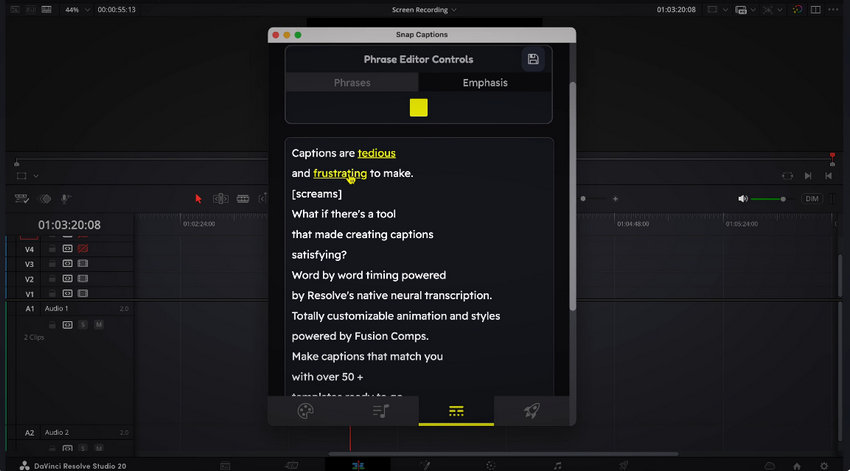Screen dimensions: 850x471
Task: Switch to the Edit page
Action: coord(358,466)
